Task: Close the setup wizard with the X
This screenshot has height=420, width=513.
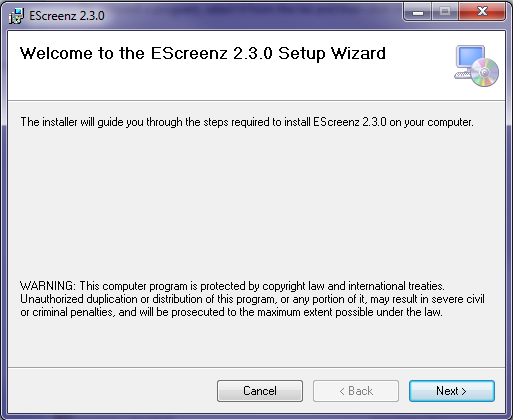Action: click(482, 12)
